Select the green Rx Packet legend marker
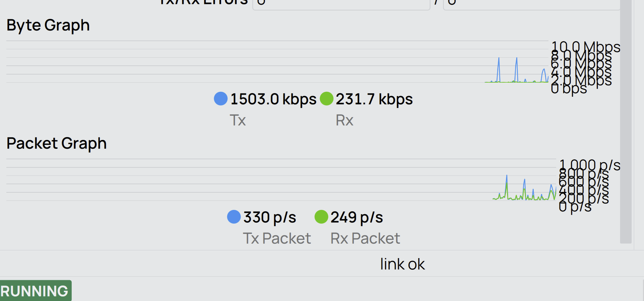 click(x=321, y=217)
